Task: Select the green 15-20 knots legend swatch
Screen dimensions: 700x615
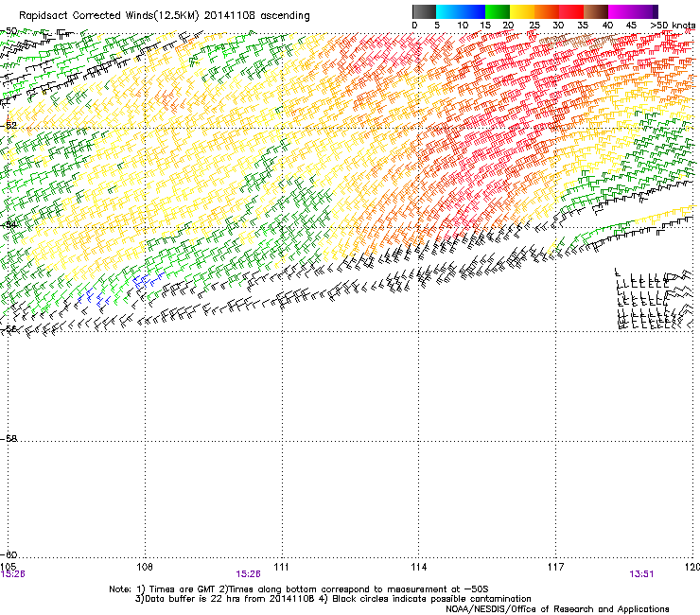Action: [x=498, y=11]
